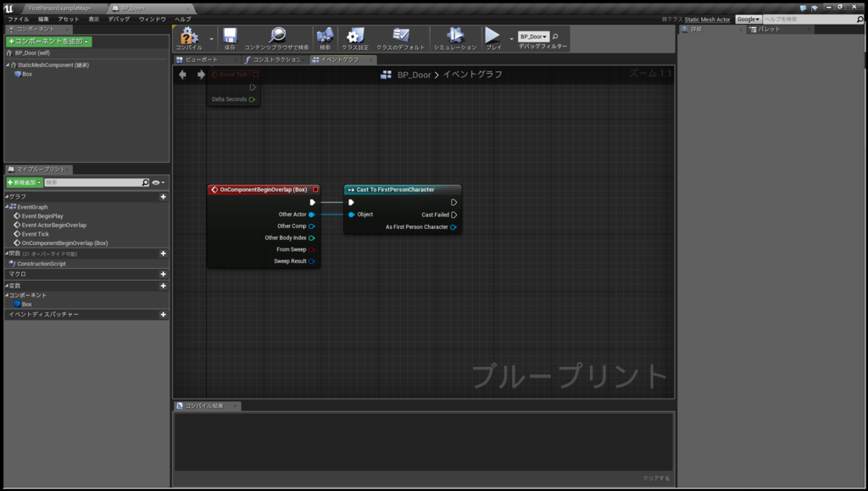Click the Delta Seconds output pin
The height and width of the screenshot is (491, 868).
tap(252, 99)
